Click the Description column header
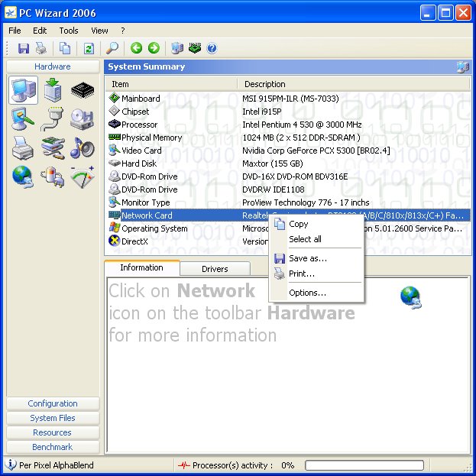Viewport: 476px width, 476px height. 354,84
